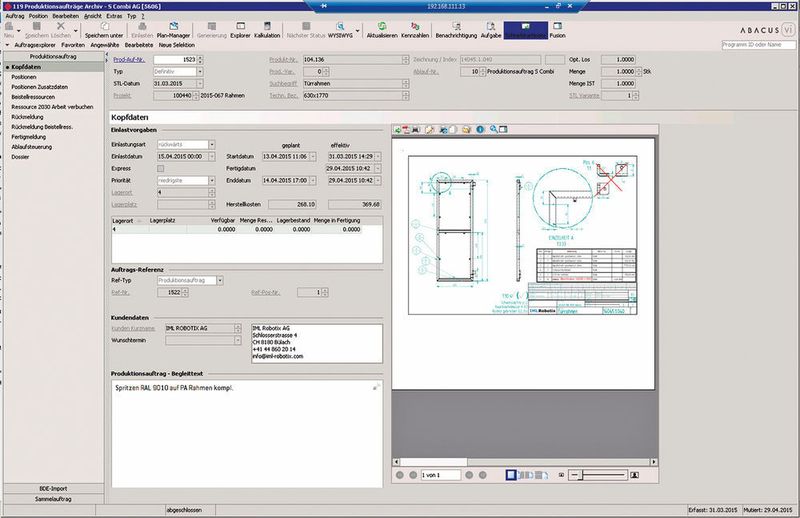
Task: Click the window icon right of viewer magnifier
Action: click(x=503, y=130)
